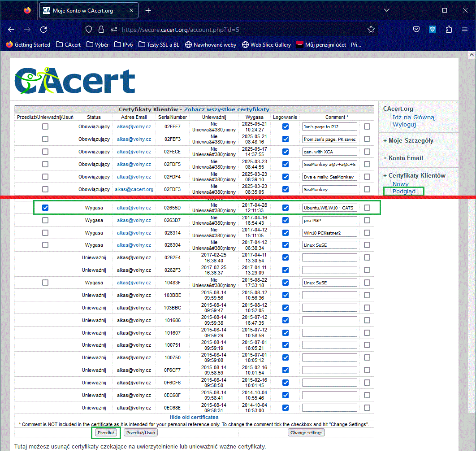Image resolution: width=476 pixels, height=453 pixels.
Task: Click the Hide old certificates link
Action: coord(194,417)
